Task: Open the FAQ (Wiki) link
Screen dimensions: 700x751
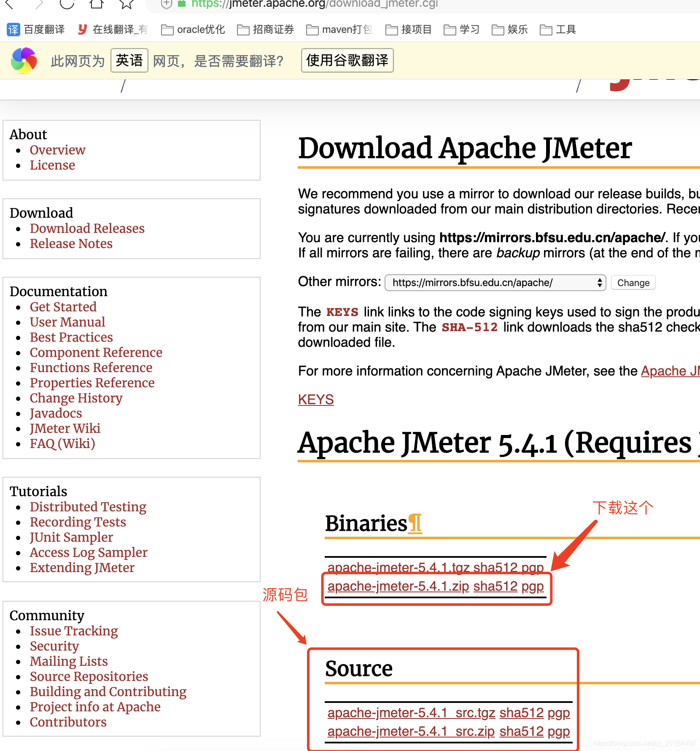Action: [x=62, y=443]
